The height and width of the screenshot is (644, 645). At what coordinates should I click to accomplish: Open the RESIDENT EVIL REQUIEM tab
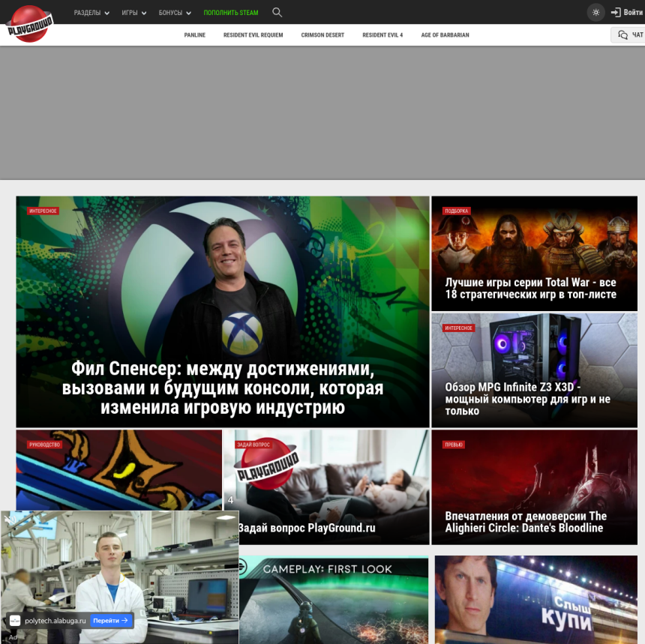[x=253, y=35]
